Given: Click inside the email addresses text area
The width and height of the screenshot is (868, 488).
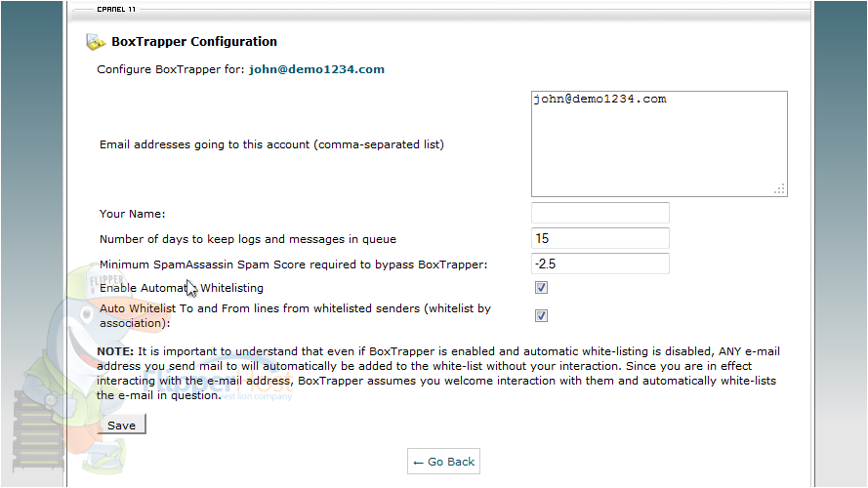Looking at the screenshot, I should (x=659, y=143).
